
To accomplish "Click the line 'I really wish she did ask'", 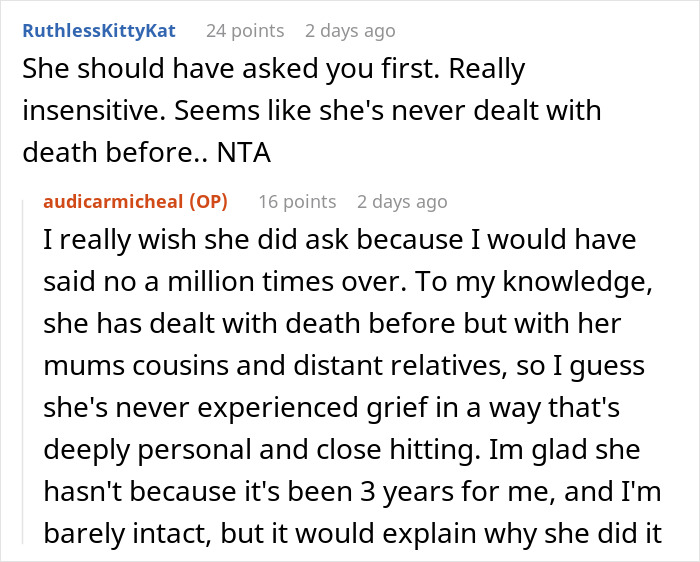I will (340, 240).
